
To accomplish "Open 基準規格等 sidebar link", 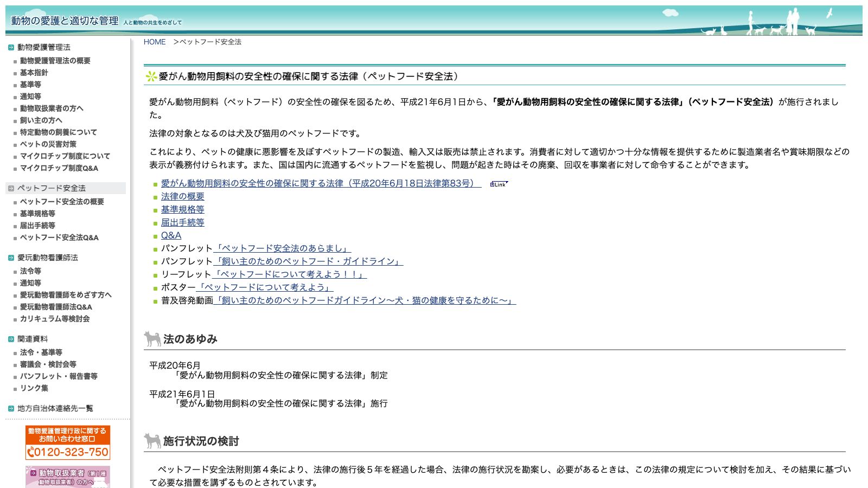I will coord(37,214).
